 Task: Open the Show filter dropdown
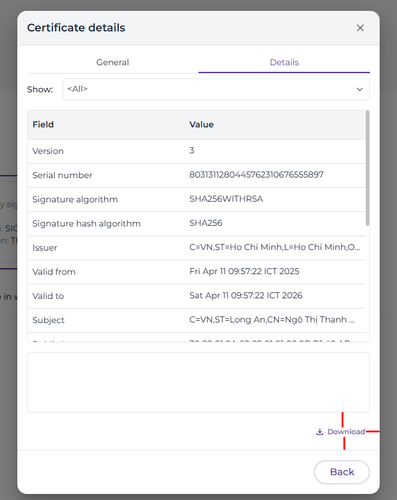[x=216, y=89]
